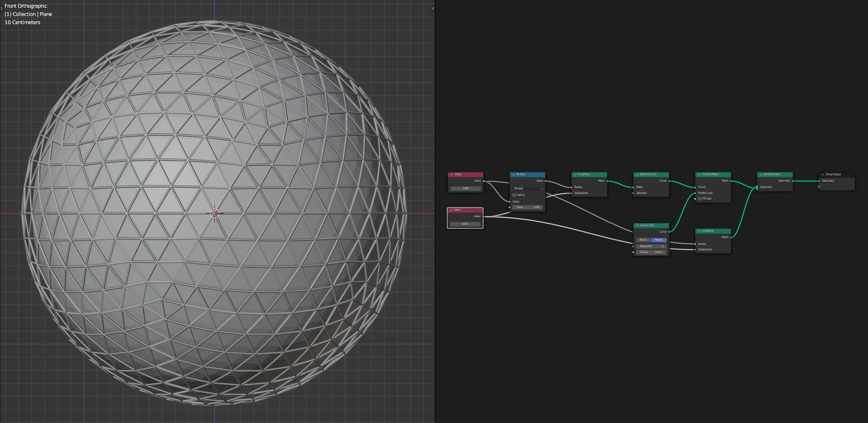Click the Mesh output socket of upper Ico Sphere
The width and height of the screenshot is (868, 423).
tap(607, 181)
